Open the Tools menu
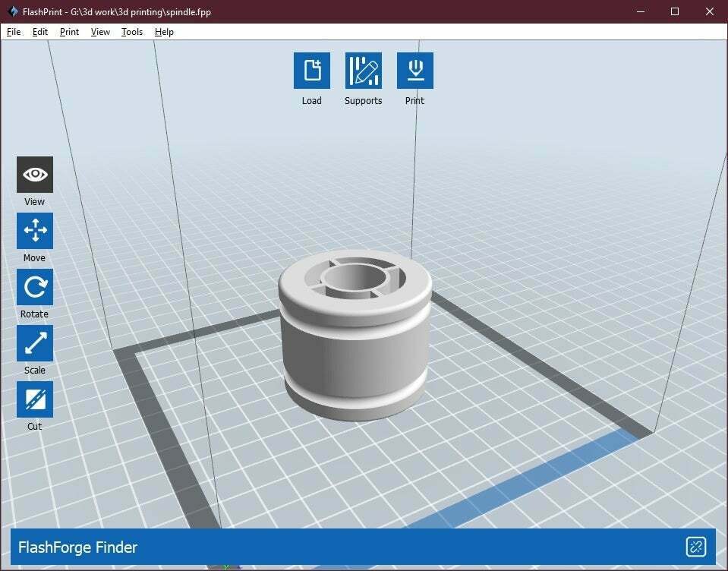This screenshot has width=728, height=571. (132, 32)
